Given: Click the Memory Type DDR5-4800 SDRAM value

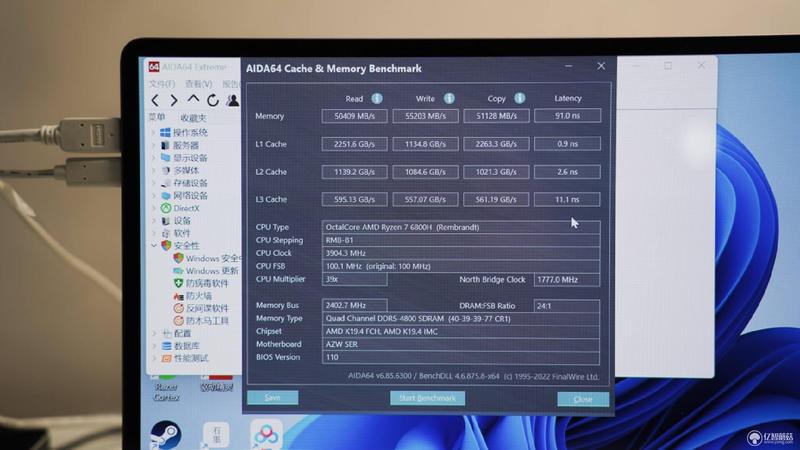Looking at the screenshot, I should pyautogui.click(x=461, y=318).
